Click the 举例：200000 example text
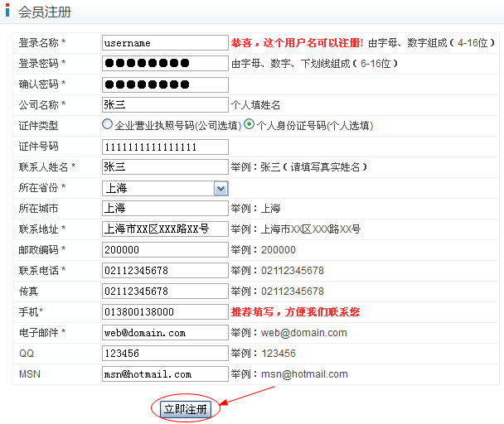 (264, 249)
